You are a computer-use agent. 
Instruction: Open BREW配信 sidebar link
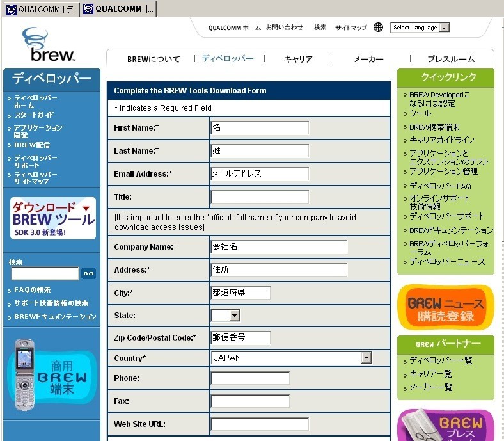[32, 145]
